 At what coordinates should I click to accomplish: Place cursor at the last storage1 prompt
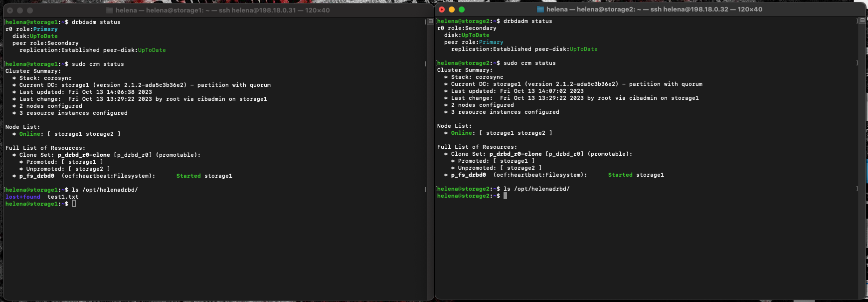tap(74, 204)
